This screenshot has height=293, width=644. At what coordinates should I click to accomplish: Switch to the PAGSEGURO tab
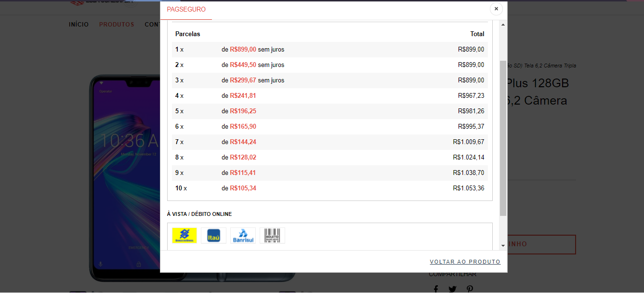[186, 10]
